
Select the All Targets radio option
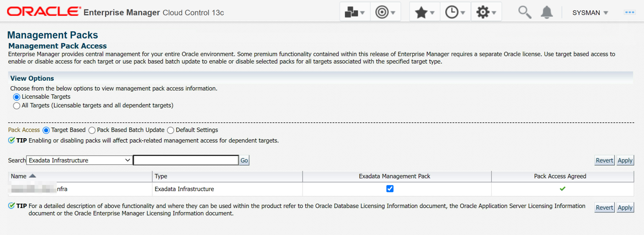pos(17,106)
